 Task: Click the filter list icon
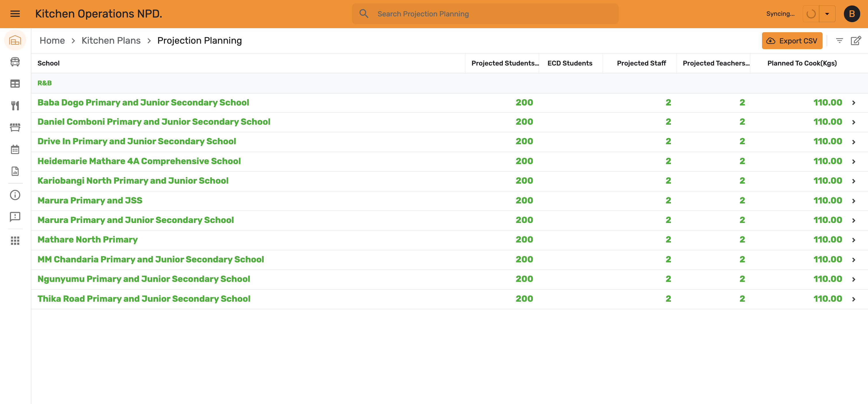coord(839,41)
